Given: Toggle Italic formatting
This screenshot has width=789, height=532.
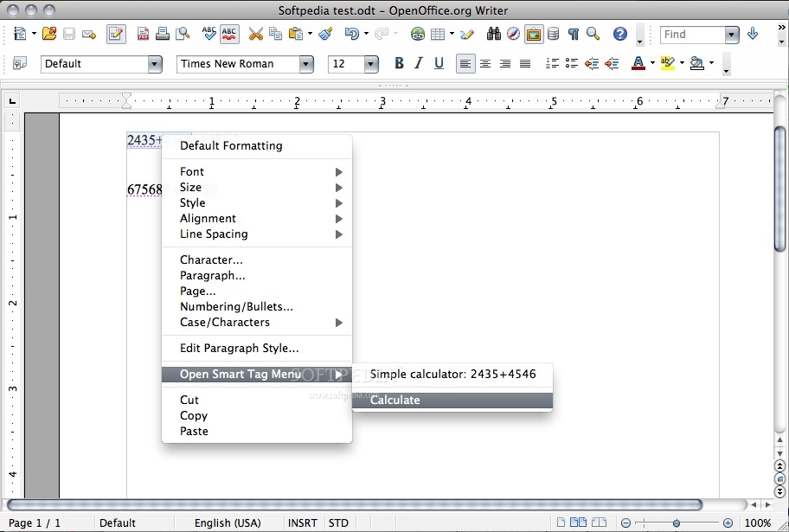Looking at the screenshot, I should (x=419, y=63).
